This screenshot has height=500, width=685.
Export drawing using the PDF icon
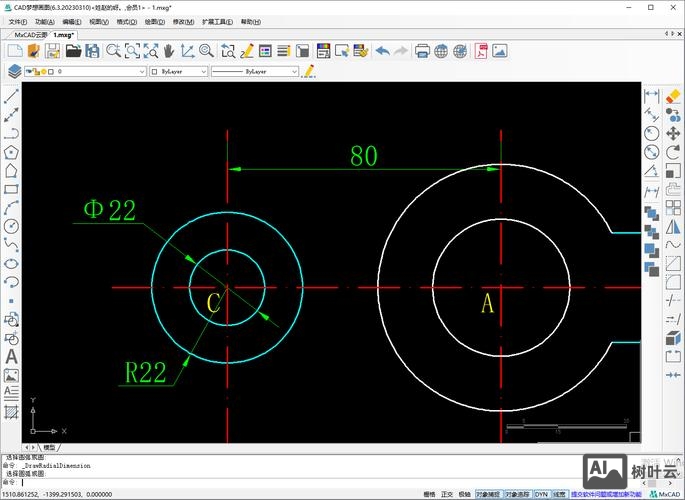click(x=481, y=50)
